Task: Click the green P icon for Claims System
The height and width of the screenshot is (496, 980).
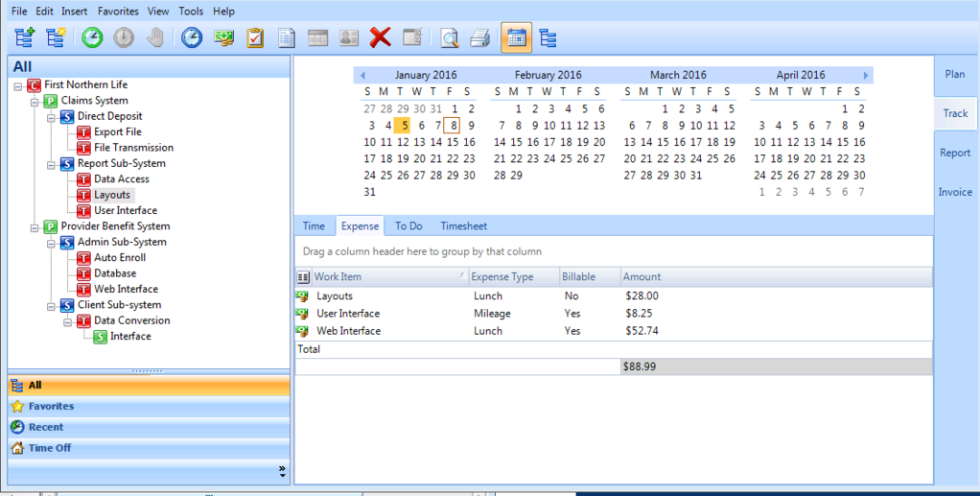Action: [x=51, y=101]
